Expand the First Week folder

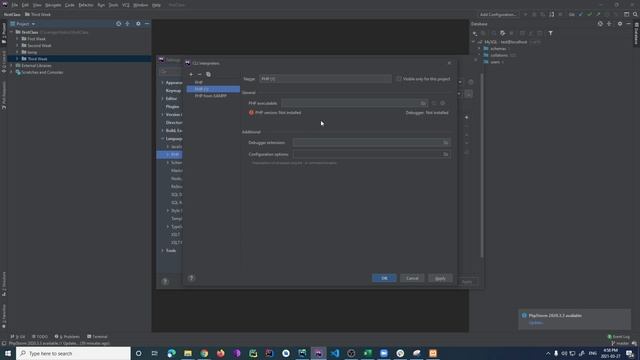[17, 39]
